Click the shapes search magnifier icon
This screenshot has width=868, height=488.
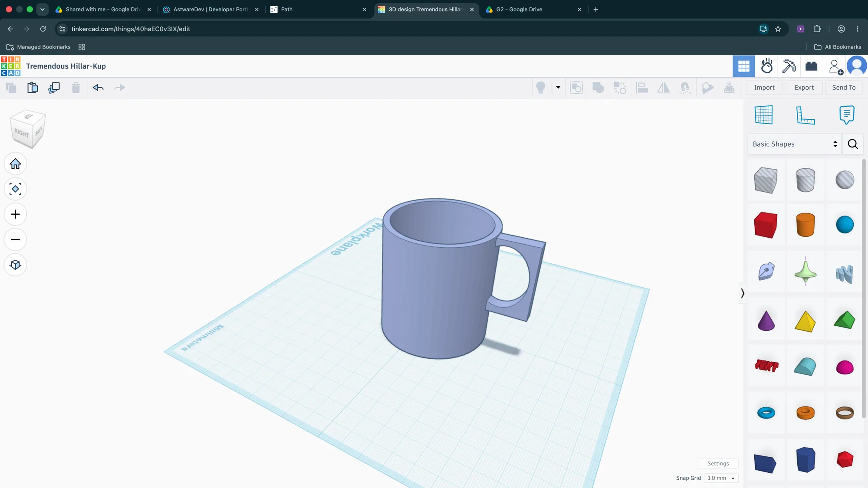click(x=852, y=144)
